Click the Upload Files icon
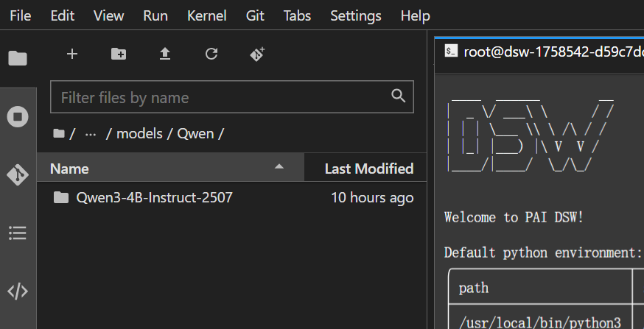Screen dimensions: 644x329 (165, 54)
